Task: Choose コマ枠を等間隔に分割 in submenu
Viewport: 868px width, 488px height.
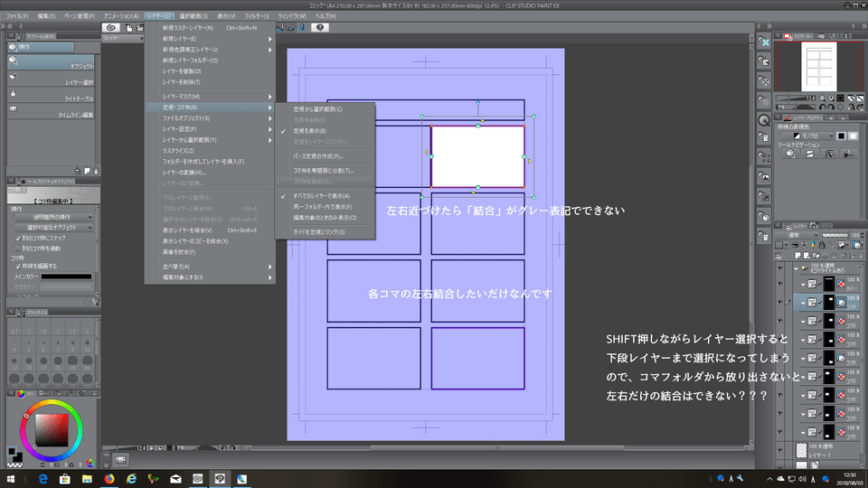Action: 323,170
